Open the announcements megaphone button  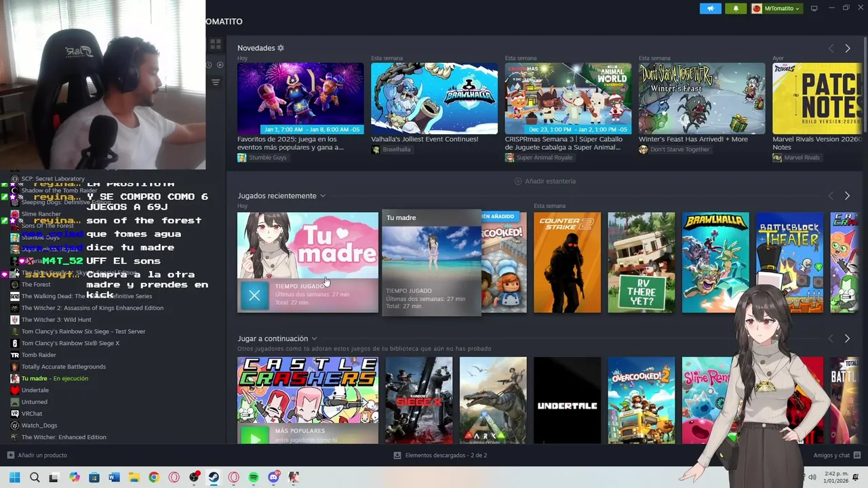coord(710,8)
